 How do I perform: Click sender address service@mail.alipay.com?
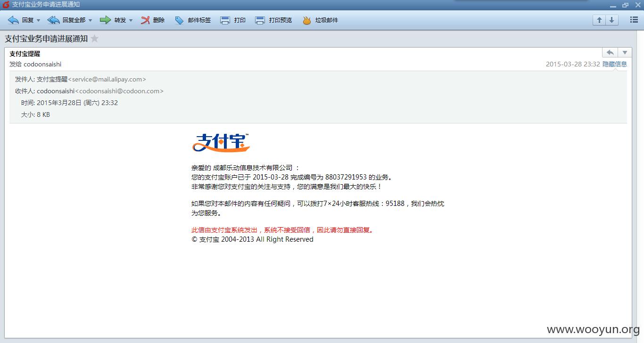coord(107,79)
